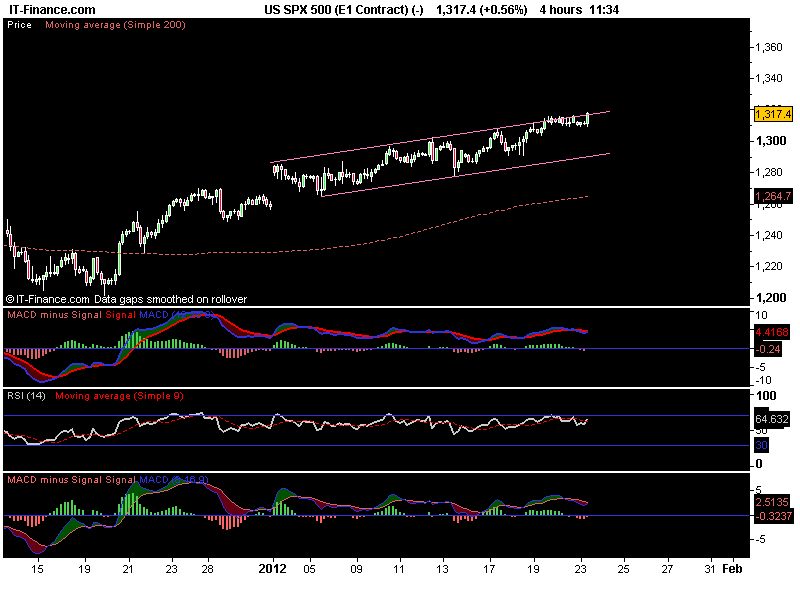This screenshot has height=600, width=800.
Task: Select the Feb month label
Action: [732, 569]
